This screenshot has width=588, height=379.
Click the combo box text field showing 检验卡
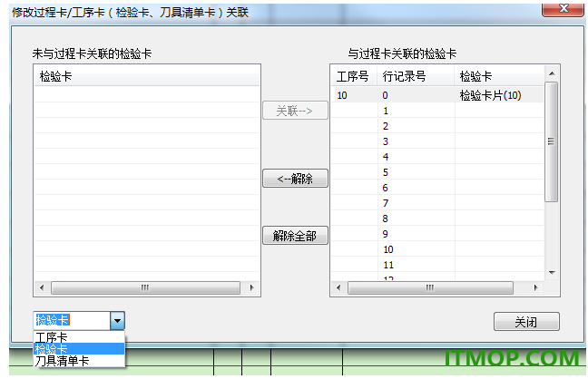pyautogui.click(x=72, y=321)
